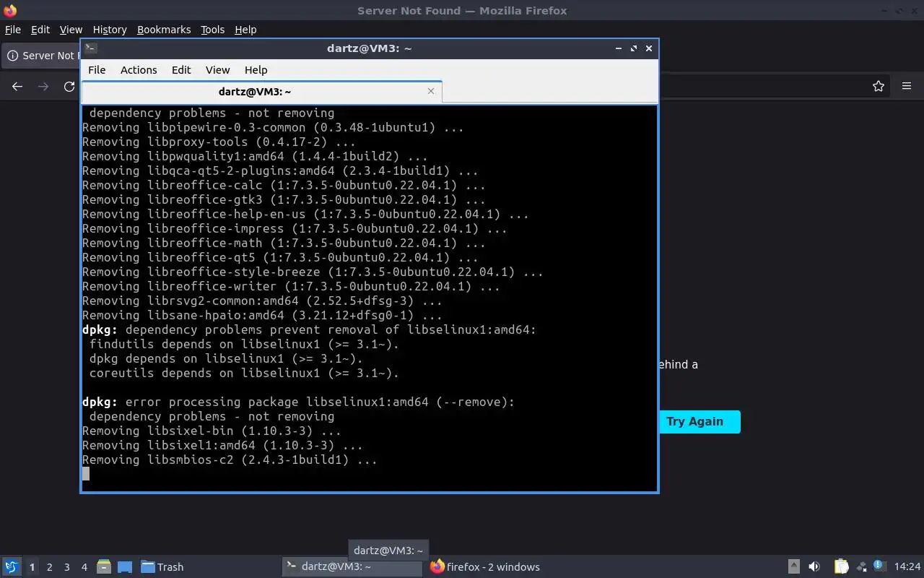Screen dimensions: 924x578
Task: Open Firefox File menu
Action: click(13, 30)
